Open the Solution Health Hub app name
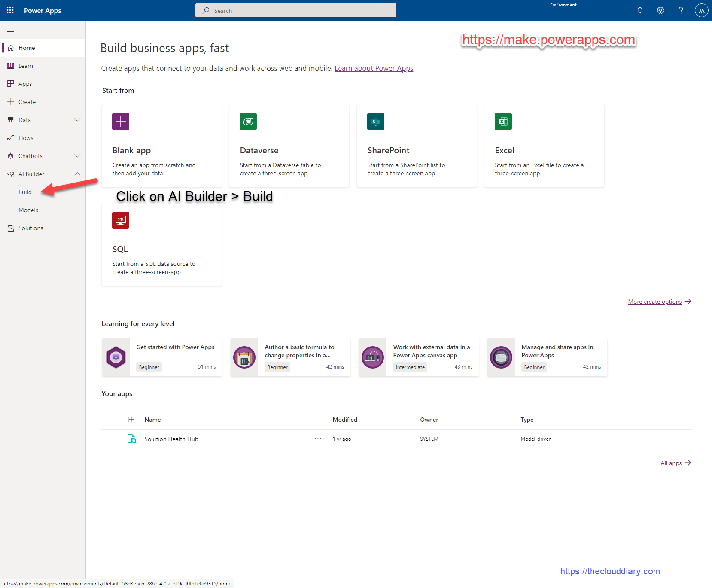The height and width of the screenshot is (588, 712). (x=171, y=439)
